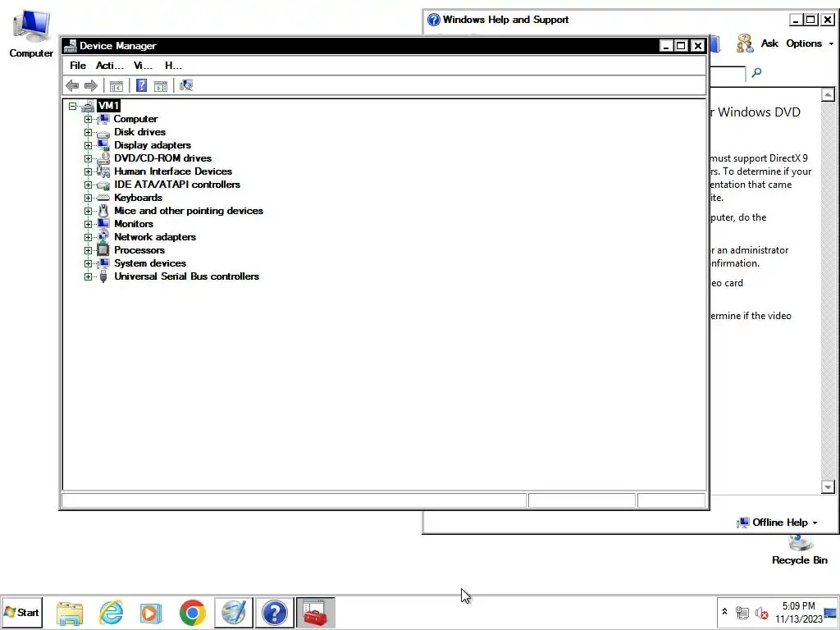Open the File menu in Device Manager
840x630 pixels.
78,66
